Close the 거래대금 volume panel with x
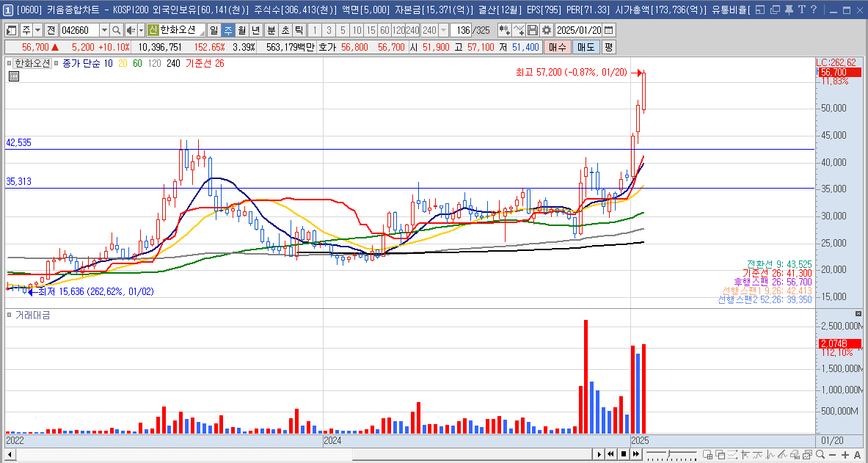This screenshot has height=463, width=868. pyautogui.click(x=858, y=314)
